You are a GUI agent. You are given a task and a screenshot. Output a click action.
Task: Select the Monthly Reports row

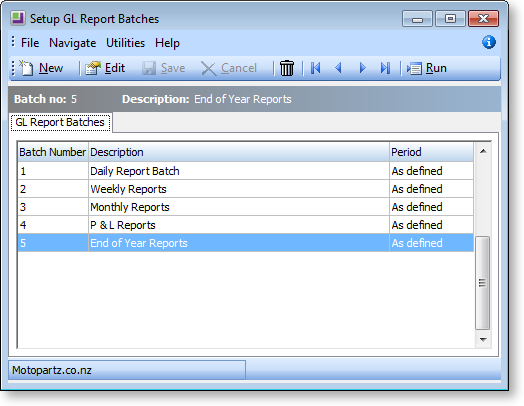[246, 207]
